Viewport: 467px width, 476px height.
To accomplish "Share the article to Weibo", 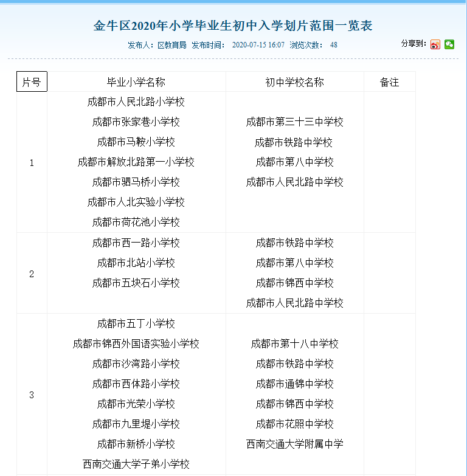I will click(435, 44).
